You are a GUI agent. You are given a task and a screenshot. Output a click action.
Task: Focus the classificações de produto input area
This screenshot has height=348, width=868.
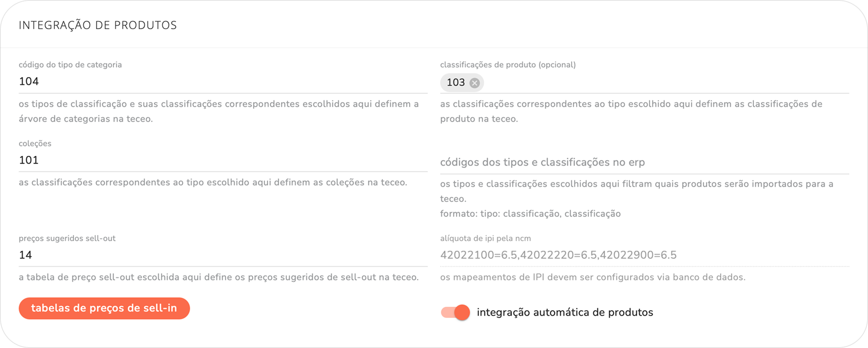coord(659,82)
